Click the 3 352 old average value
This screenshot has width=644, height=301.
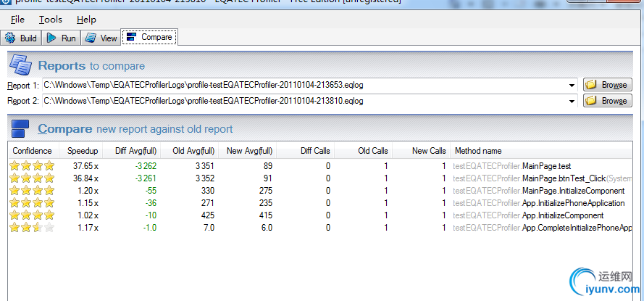[205, 178]
